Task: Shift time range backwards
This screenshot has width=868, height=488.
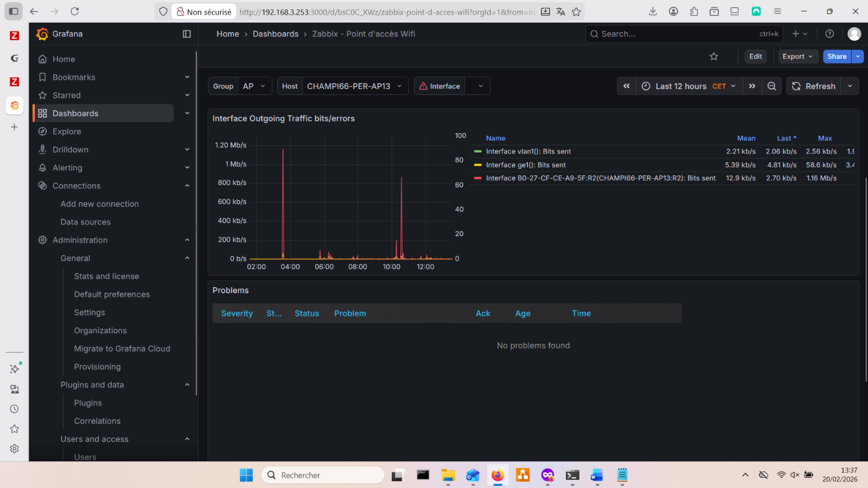Action: point(627,86)
